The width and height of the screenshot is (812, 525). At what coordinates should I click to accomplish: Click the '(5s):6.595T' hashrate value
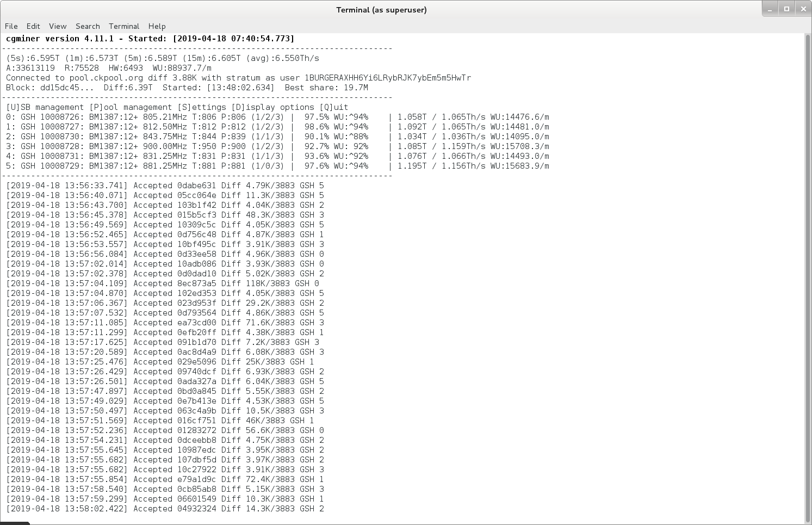(x=33, y=58)
